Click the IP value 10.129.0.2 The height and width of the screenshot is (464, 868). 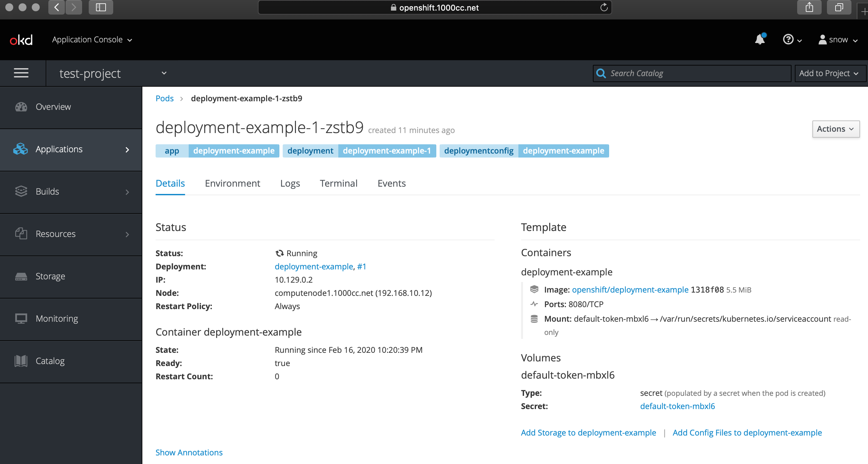pyautogui.click(x=294, y=279)
